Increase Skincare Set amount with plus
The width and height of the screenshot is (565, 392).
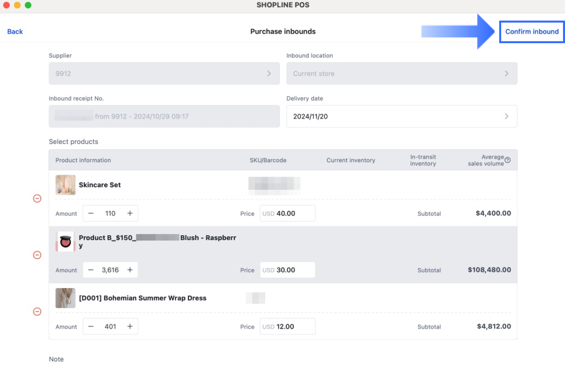tap(130, 213)
